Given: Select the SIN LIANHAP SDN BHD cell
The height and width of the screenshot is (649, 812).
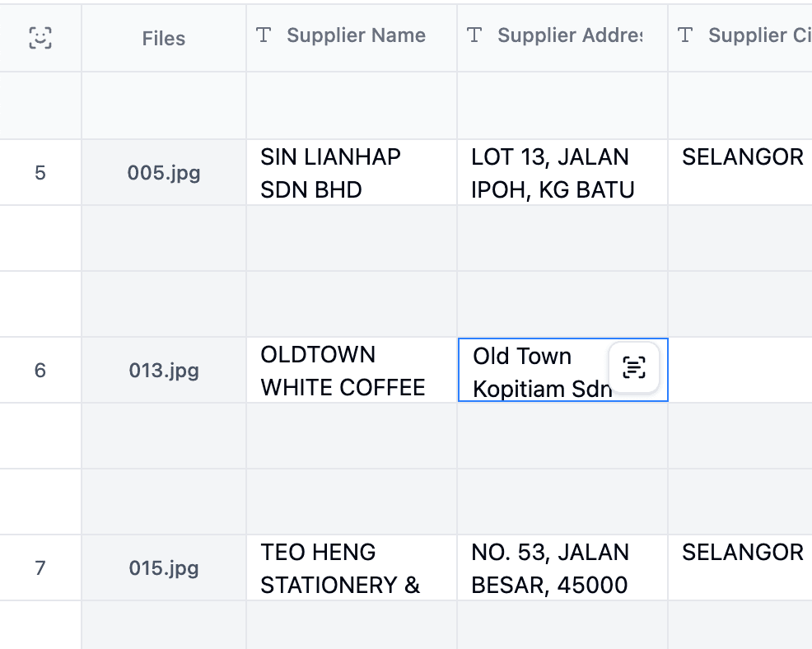Looking at the screenshot, I should 352,172.
